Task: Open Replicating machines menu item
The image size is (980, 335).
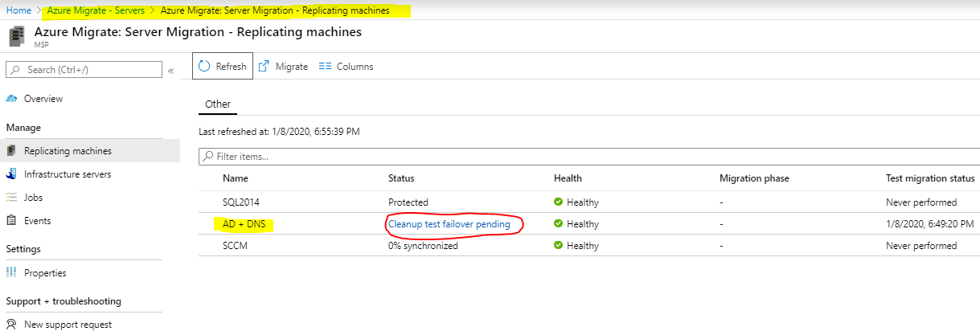Action: [x=90, y=151]
